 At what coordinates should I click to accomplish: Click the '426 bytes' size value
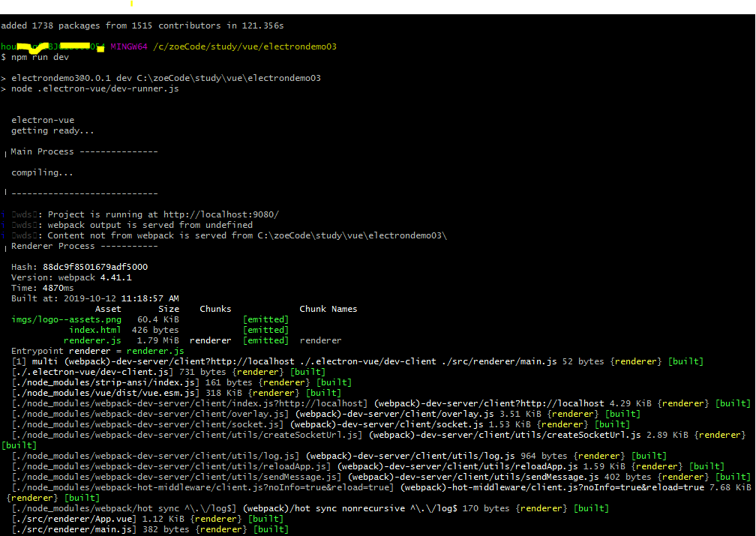(155, 330)
